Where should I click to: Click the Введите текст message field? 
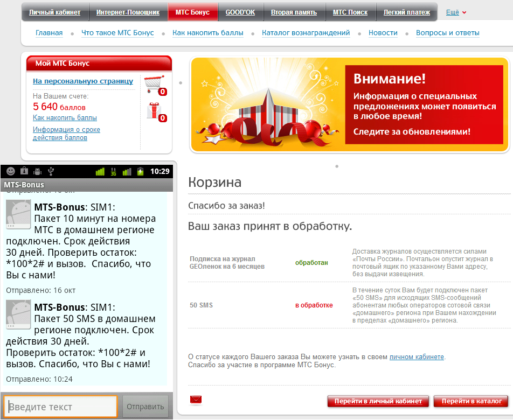point(61,407)
